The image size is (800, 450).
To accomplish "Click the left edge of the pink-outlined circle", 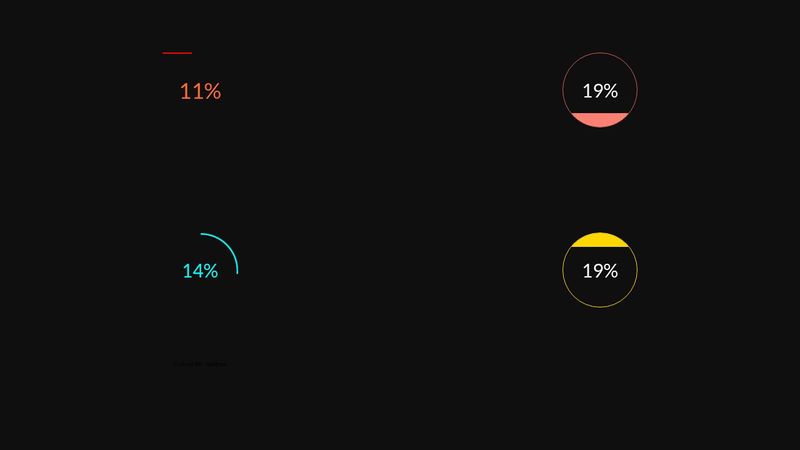I will coord(564,91).
